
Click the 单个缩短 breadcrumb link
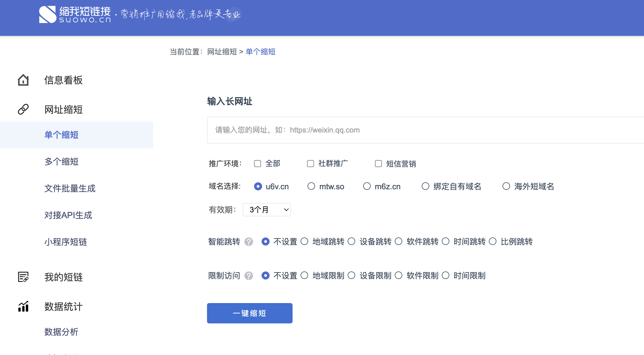click(260, 52)
